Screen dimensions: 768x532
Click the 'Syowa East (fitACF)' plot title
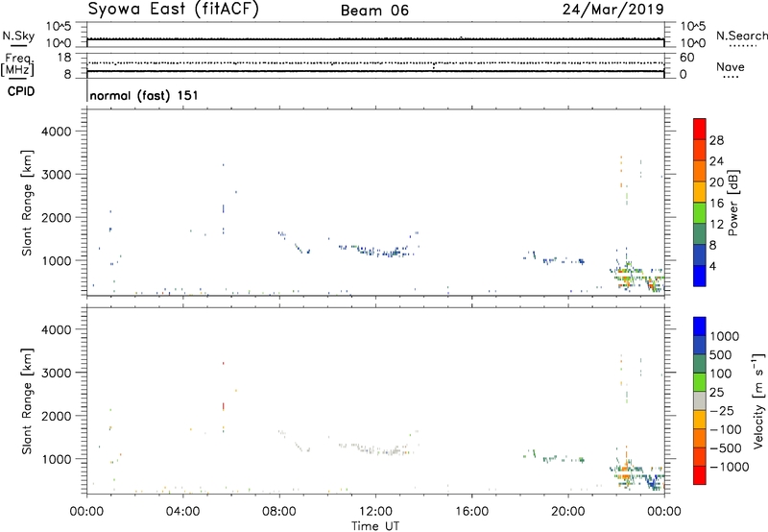tap(173, 10)
